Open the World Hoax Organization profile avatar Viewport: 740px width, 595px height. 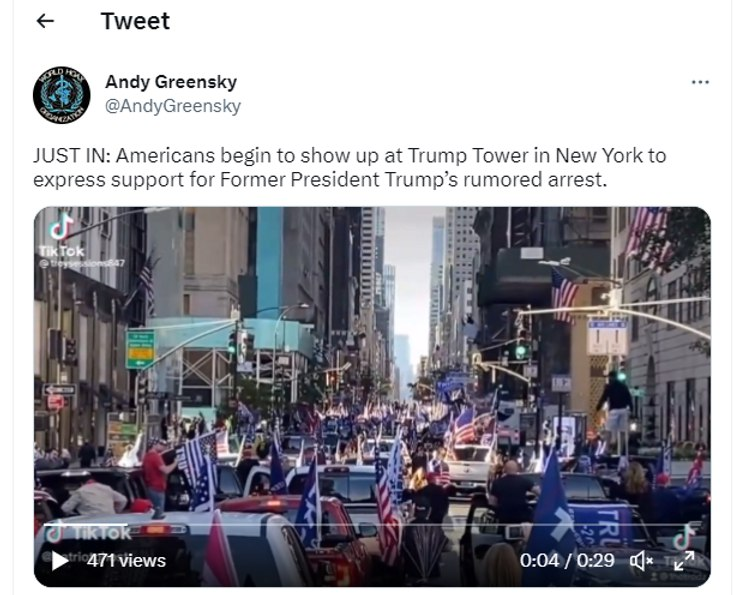[x=61, y=95]
